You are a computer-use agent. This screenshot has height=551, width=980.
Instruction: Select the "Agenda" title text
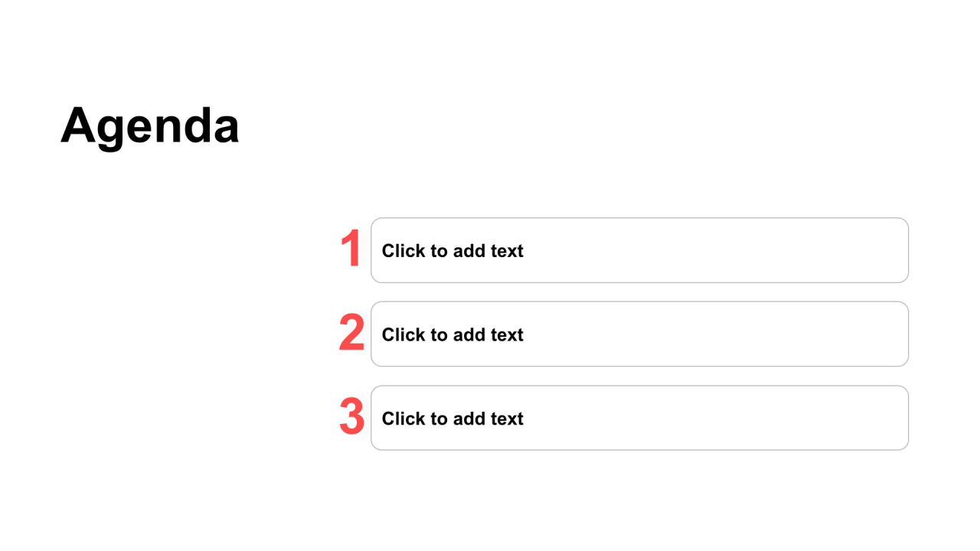[x=150, y=125]
